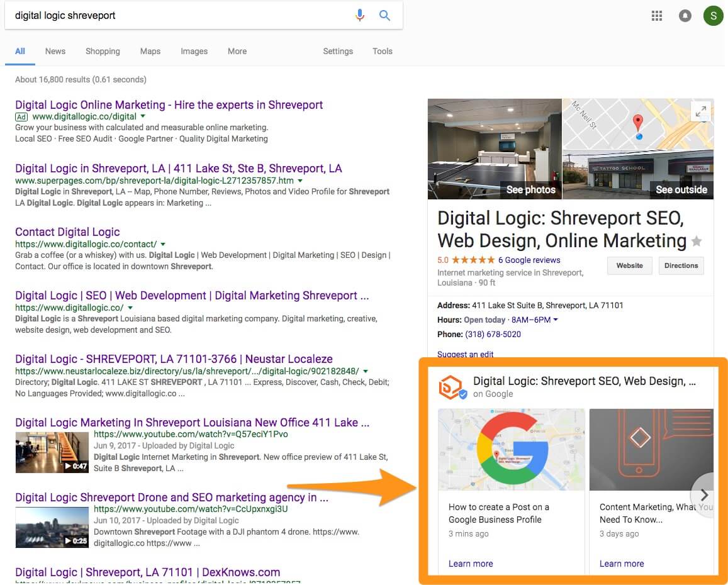This screenshot has height=585, width=728.
Task: Click Learn more under Google Business Profile post
Action: point(470,564)
